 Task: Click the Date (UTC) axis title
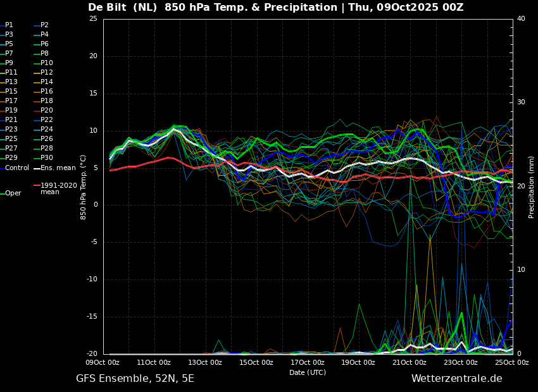(x=308, y=372)
